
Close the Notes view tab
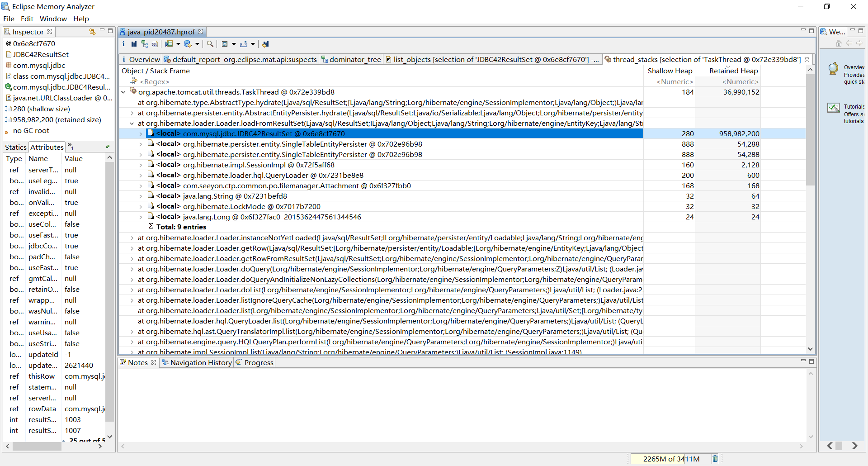tap(154, 362)
